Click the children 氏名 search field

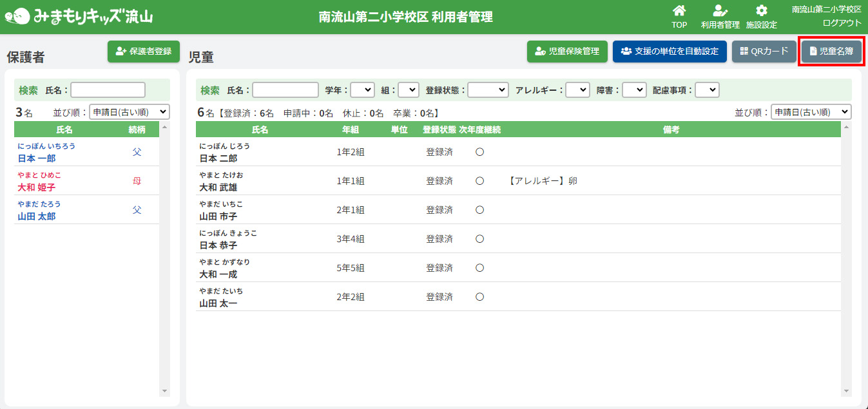285,90
